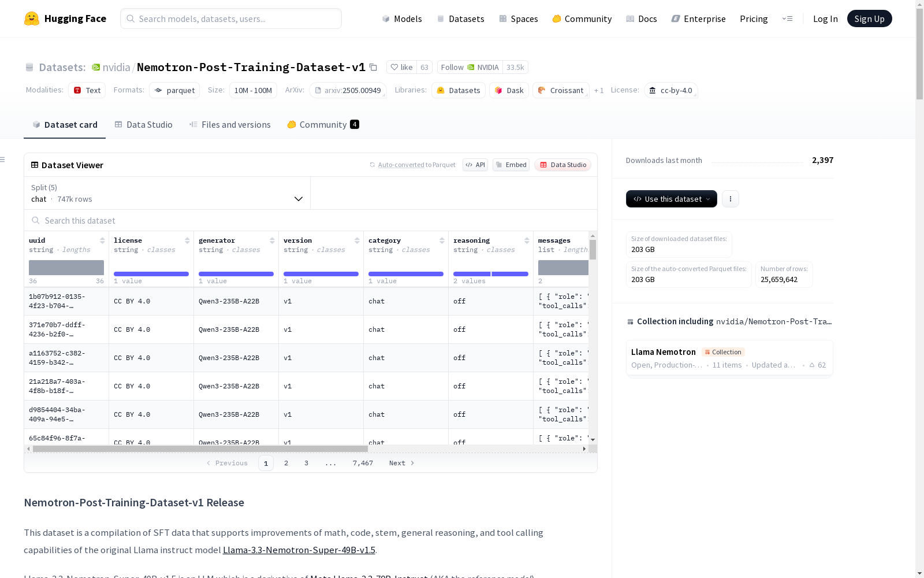Open Datasets in the top navigation

click(460, 19)
